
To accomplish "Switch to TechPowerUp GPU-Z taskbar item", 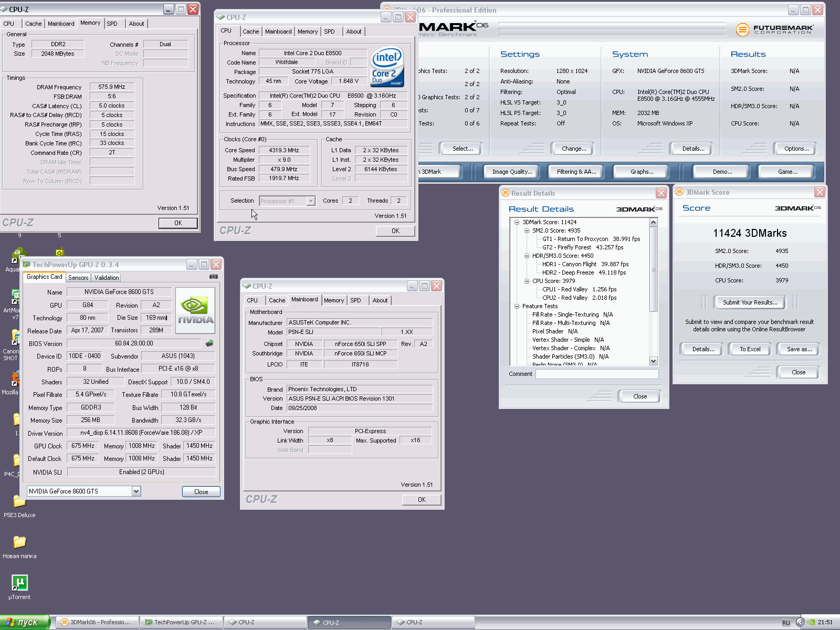I will coord(181,622).
